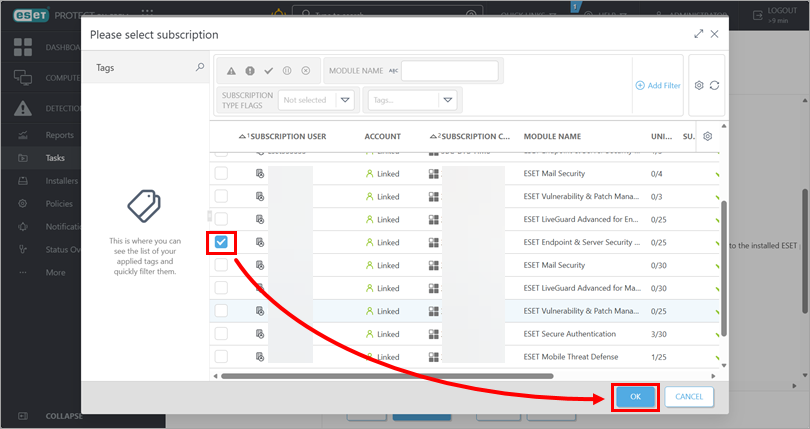Check the ESET Mobile Threat Defense row checkbox
Image resolution: width=810 pixels, height=429 pixels.
tap(221, 357)
